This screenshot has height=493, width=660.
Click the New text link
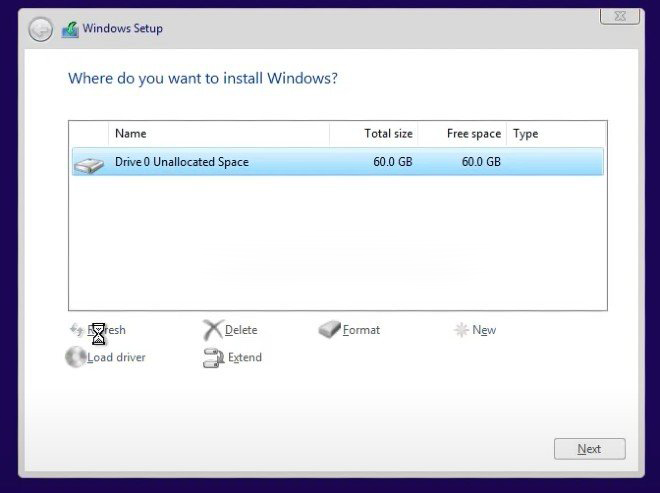point(484,330)
